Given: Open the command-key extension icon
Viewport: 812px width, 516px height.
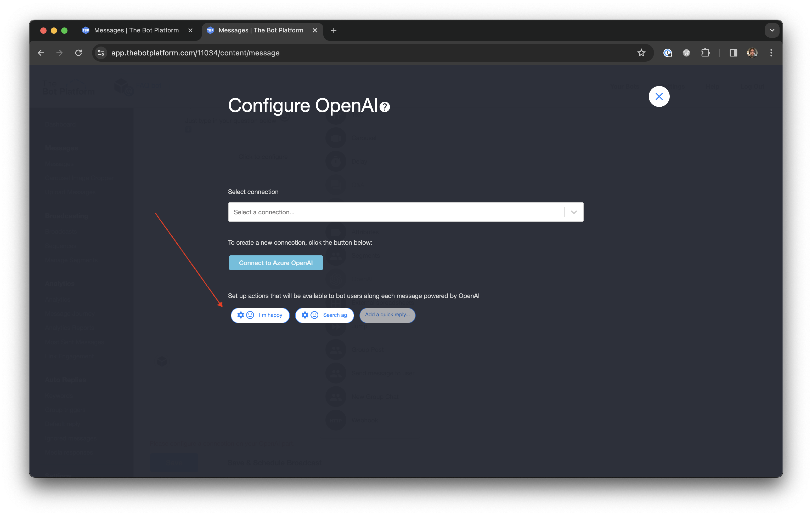Looking at the screenshot, I should click(686, 53).
